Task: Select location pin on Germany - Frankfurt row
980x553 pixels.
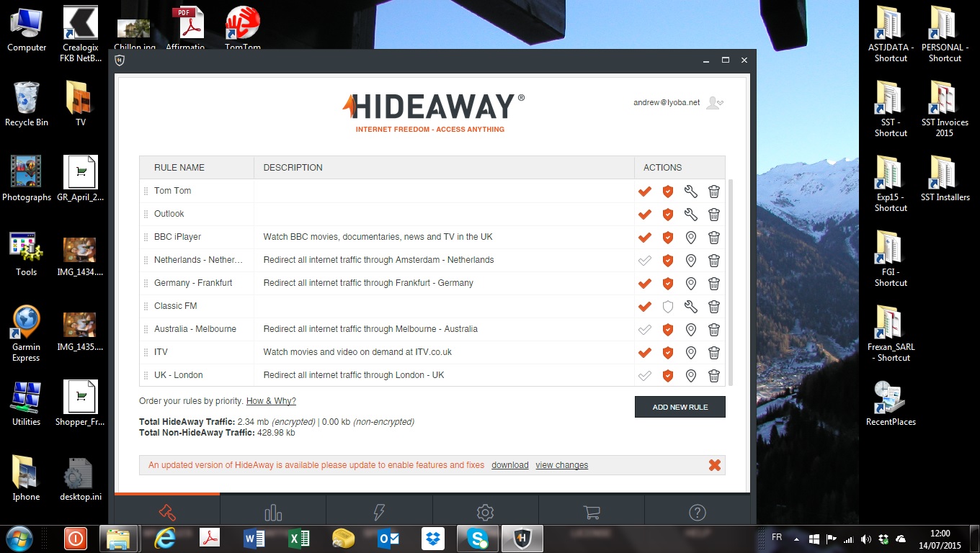Action: [690, 284]
